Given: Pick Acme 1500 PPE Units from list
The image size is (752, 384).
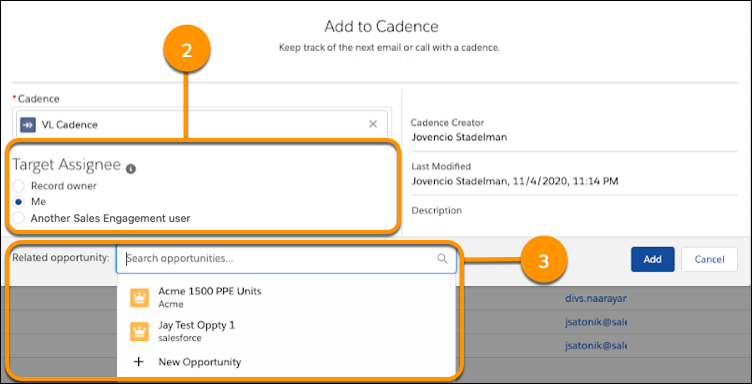Looking at the screenshot, I should point(286,298).
